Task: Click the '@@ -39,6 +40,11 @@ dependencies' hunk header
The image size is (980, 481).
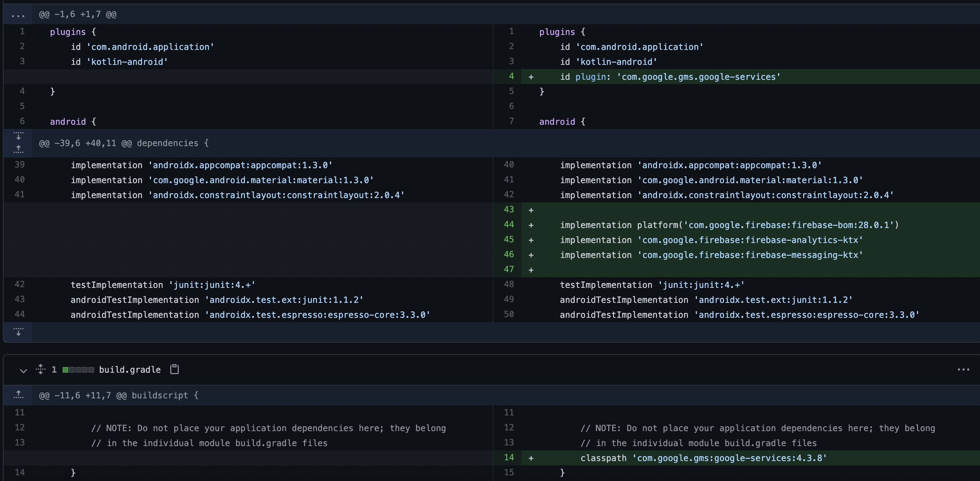Action: coord(124,143)
